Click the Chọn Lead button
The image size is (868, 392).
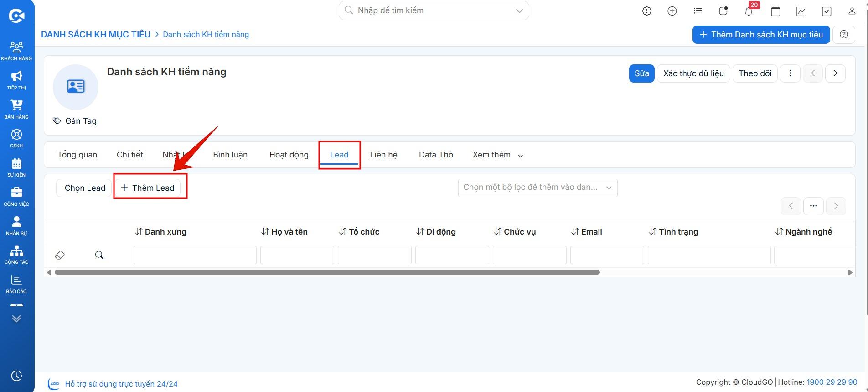click(85, 188)
